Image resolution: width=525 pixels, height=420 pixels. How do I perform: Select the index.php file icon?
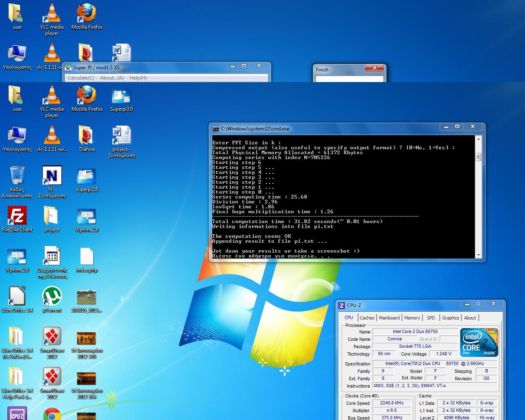click(x=87, y=260)
